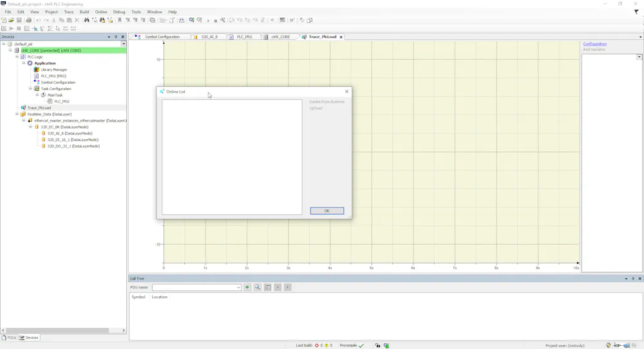Switch to the PLC_PRG editor tab
Screen dimensions: 644x349
pos(244,37)
